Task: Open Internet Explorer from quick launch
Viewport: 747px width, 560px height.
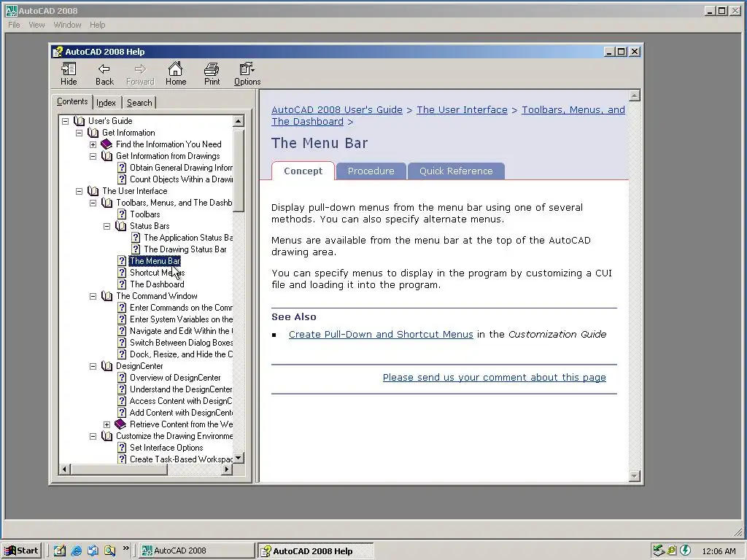Action: (76, 551)
